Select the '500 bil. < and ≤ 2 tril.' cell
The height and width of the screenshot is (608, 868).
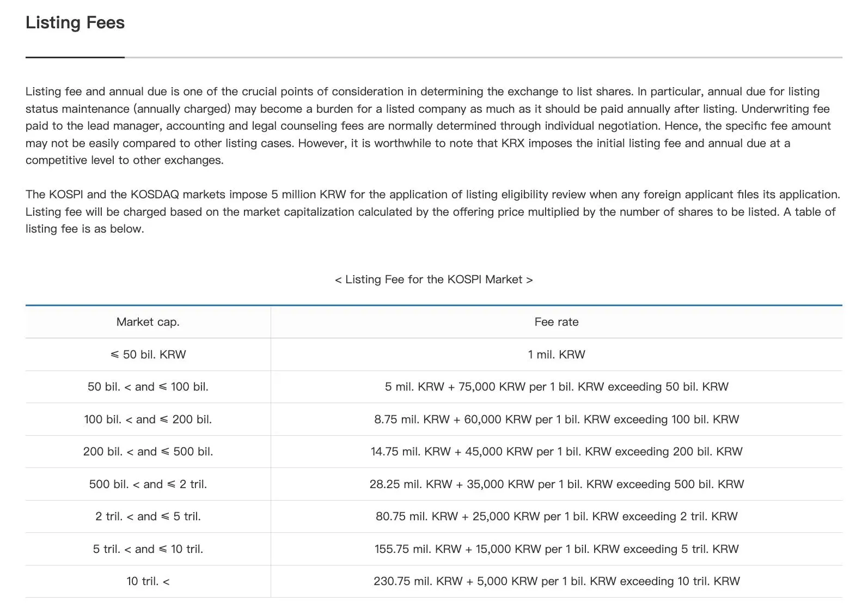[148, 484]
